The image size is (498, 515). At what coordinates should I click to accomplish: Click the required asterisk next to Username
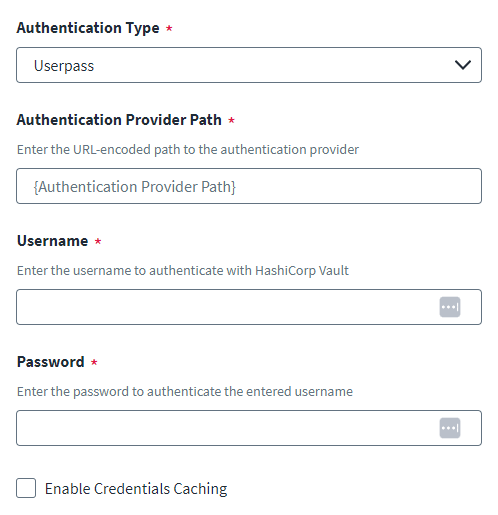pos(98,241)
